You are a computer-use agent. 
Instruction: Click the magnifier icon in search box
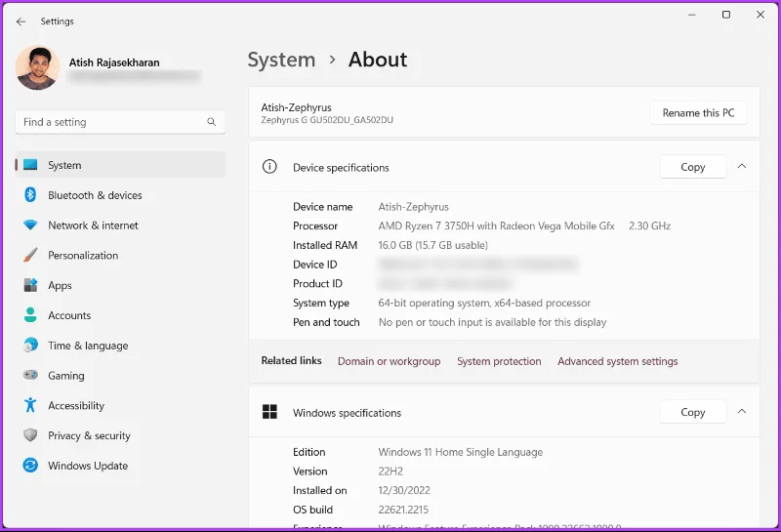coord(211,122)
